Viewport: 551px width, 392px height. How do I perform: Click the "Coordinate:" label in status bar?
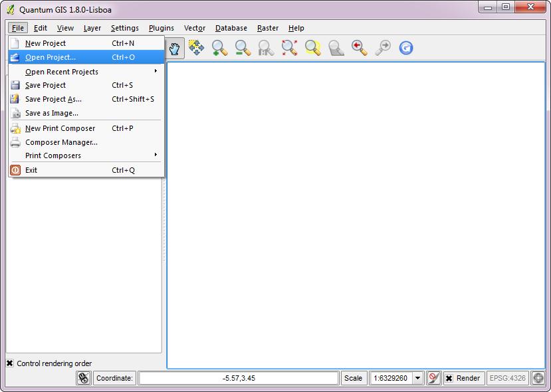114,378
